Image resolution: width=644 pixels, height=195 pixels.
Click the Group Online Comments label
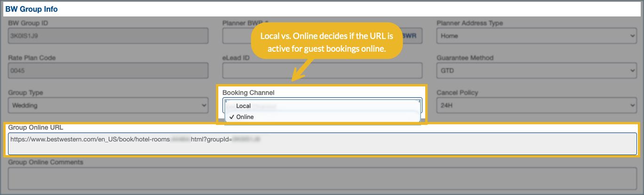(46, 162)
